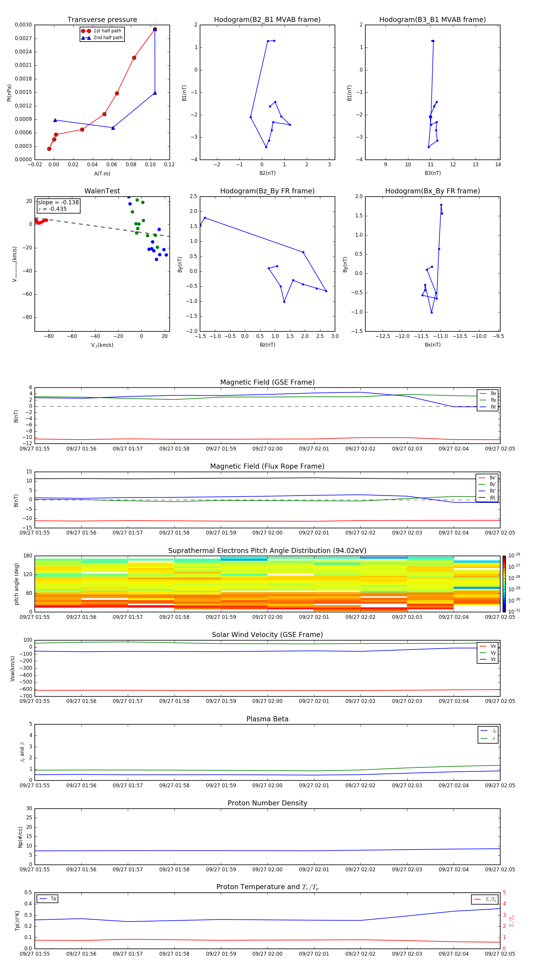
Task: Click 'Vy' in solar wind velocity legend
Action: [x=488, y=652]
